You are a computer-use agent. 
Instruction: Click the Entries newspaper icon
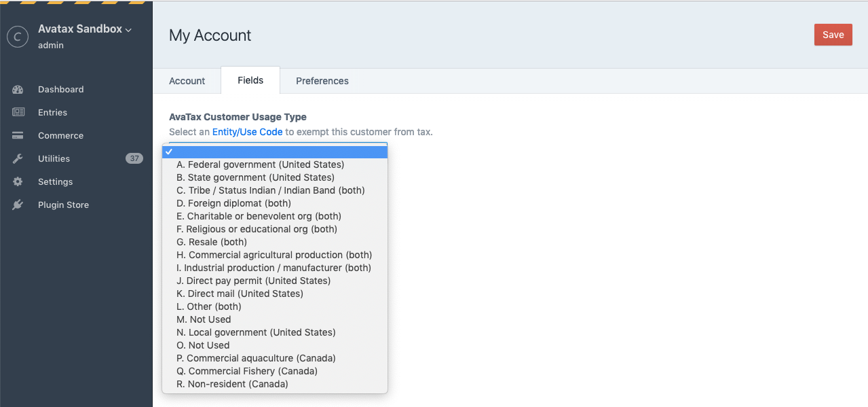pos(18,113)
